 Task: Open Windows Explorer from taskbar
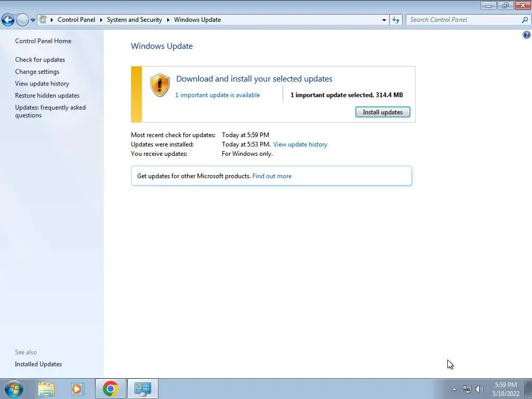[x=46, y=389]
